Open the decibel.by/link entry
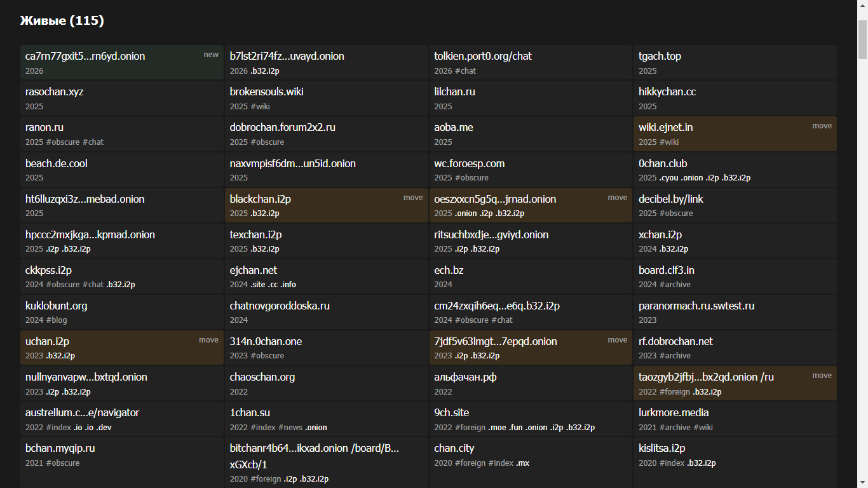This screenshot has height=488, width=868. point(670,199)
